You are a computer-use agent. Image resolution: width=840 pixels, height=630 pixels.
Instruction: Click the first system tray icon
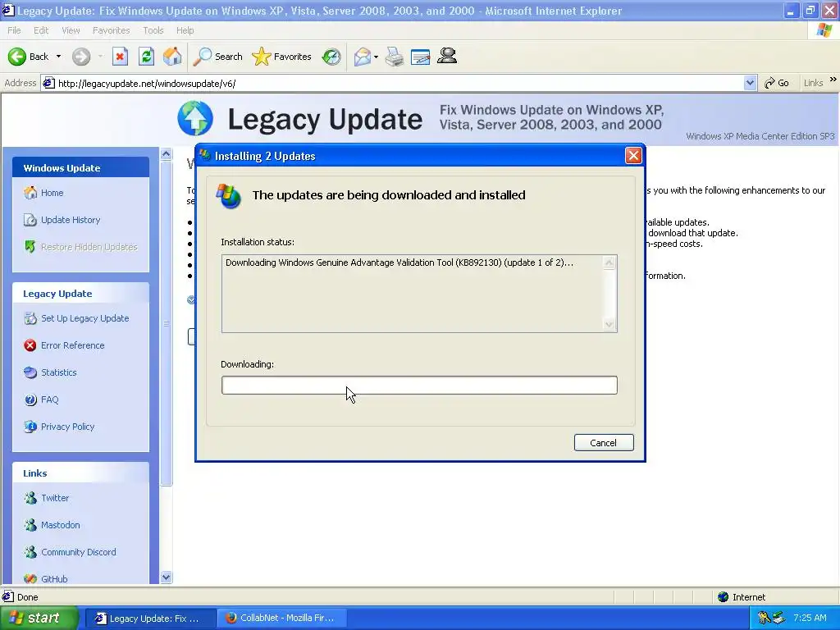pos(765,619)
